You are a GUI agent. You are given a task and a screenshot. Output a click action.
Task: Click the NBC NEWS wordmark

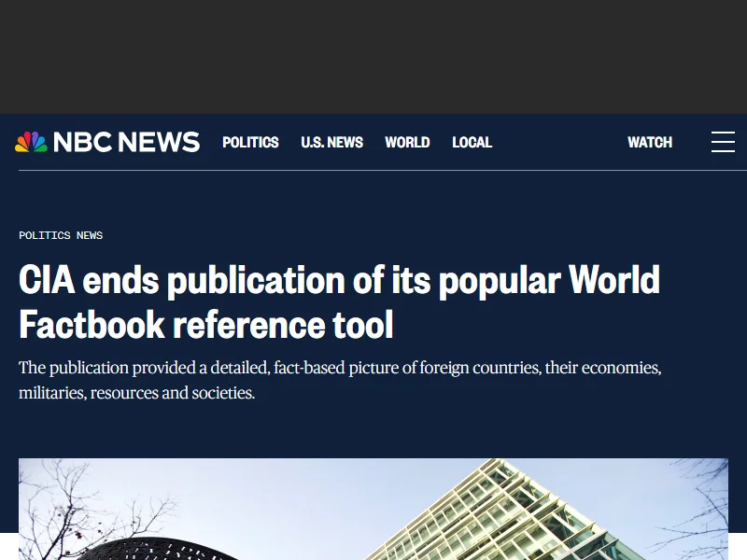[126, 142]
